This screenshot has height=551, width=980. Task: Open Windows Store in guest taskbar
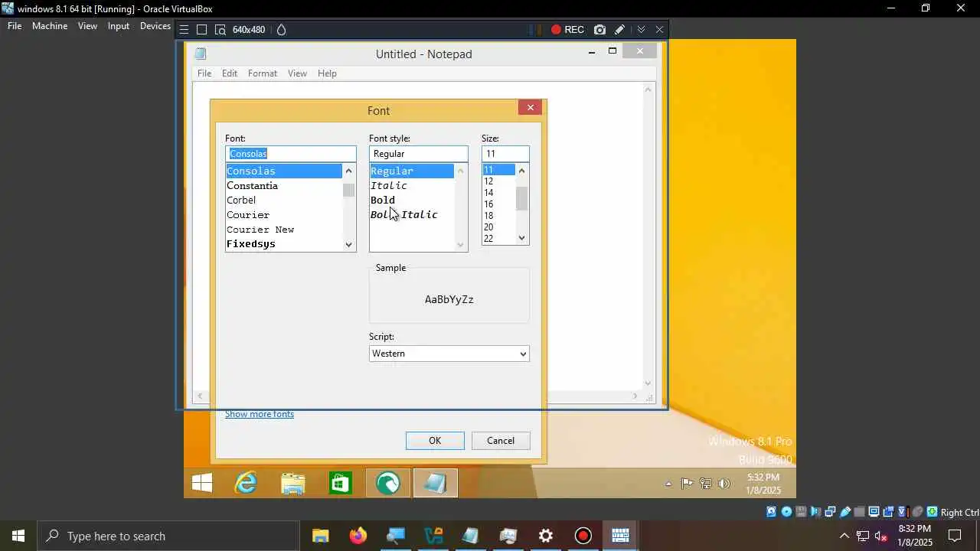(340, 484)
